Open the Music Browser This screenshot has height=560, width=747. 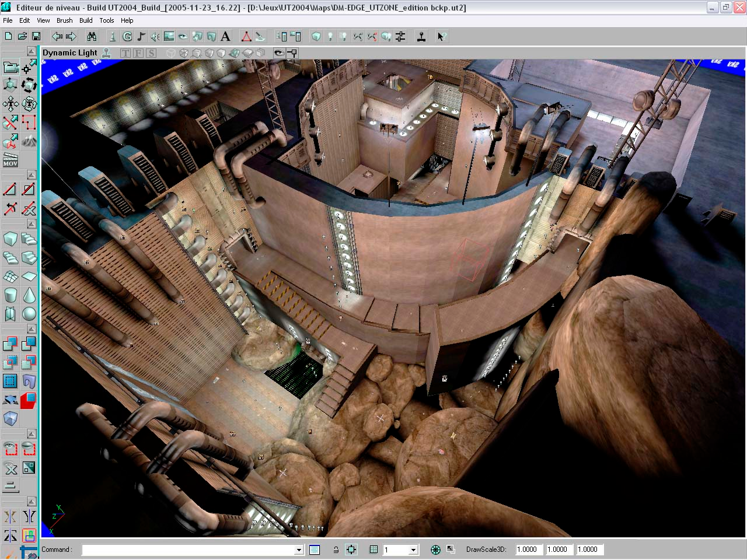pos(141,36)
